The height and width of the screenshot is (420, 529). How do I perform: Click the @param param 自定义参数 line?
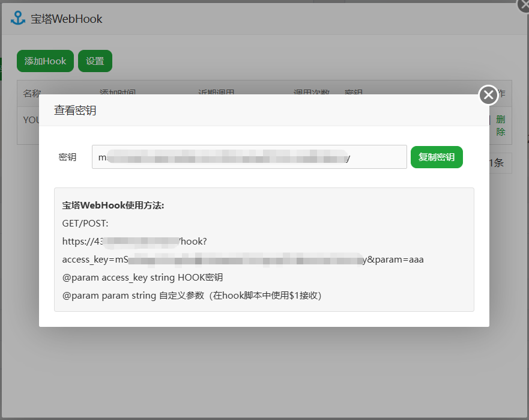(192, 296)
